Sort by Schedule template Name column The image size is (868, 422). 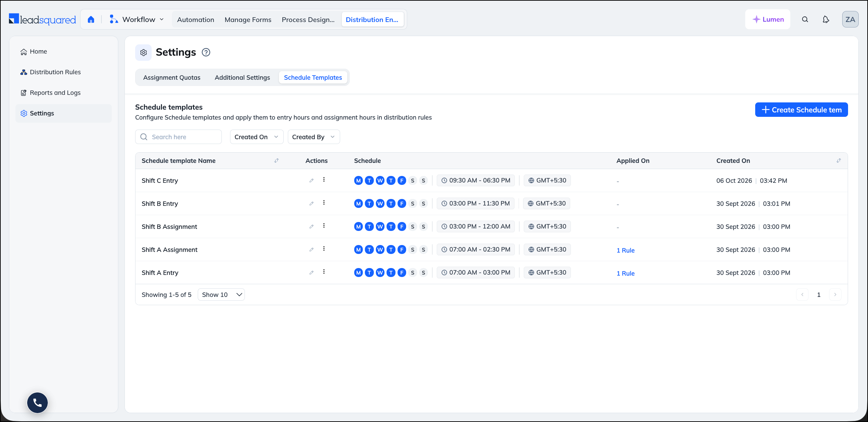276,160
